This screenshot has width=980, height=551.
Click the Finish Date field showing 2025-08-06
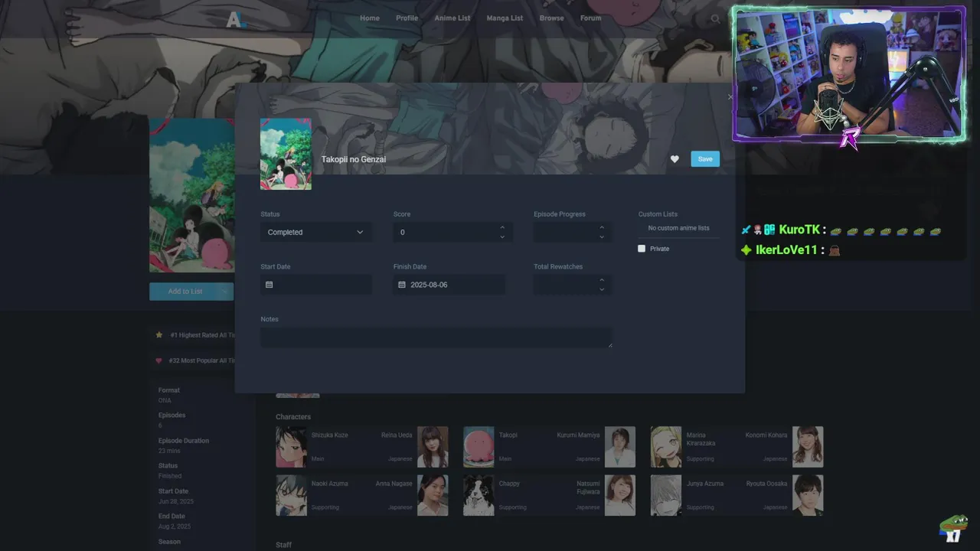pos(449,285)
